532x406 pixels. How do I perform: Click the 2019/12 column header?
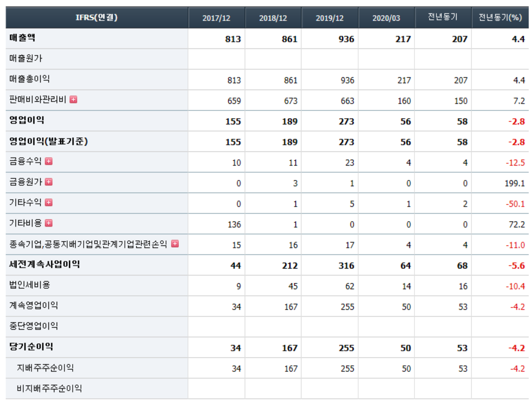pyautogui.click(x=330, y=18)
